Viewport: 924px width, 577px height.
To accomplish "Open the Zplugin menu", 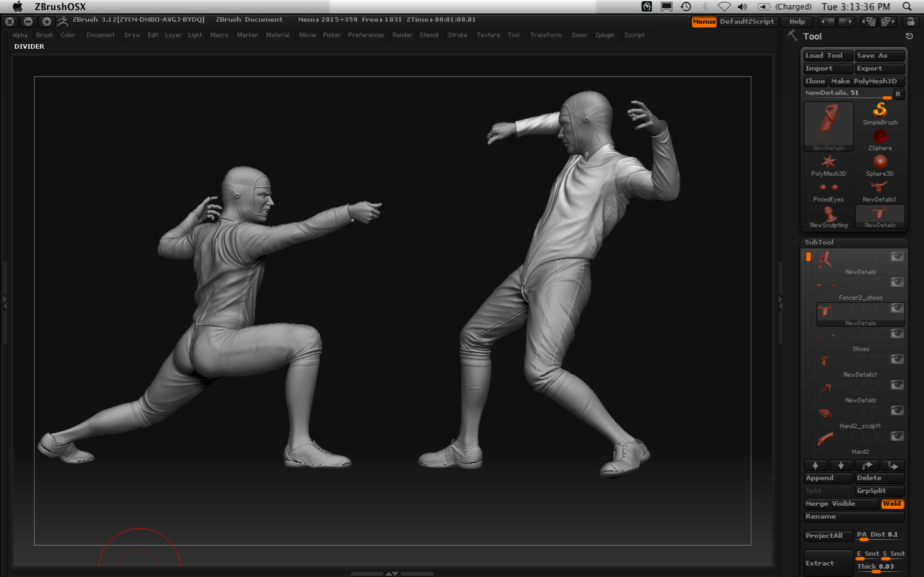I will click(604, 35).
